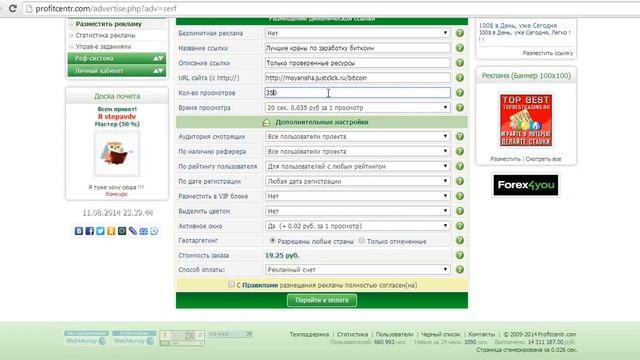Click the Forex4you banner
The height and width of the screenshot is (360, 640).
click(526, 185)
